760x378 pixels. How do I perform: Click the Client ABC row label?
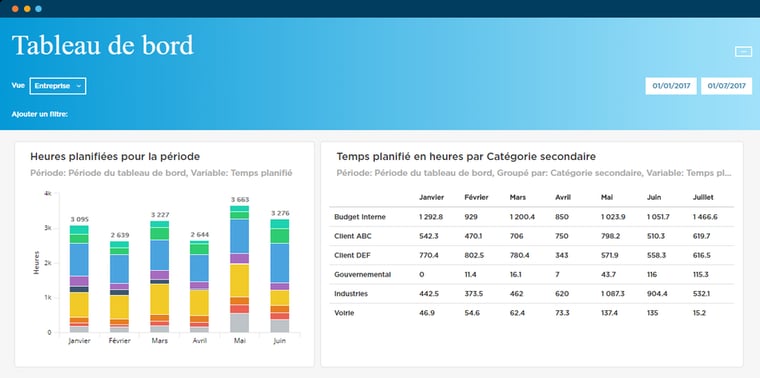click(x=353, y=236)
